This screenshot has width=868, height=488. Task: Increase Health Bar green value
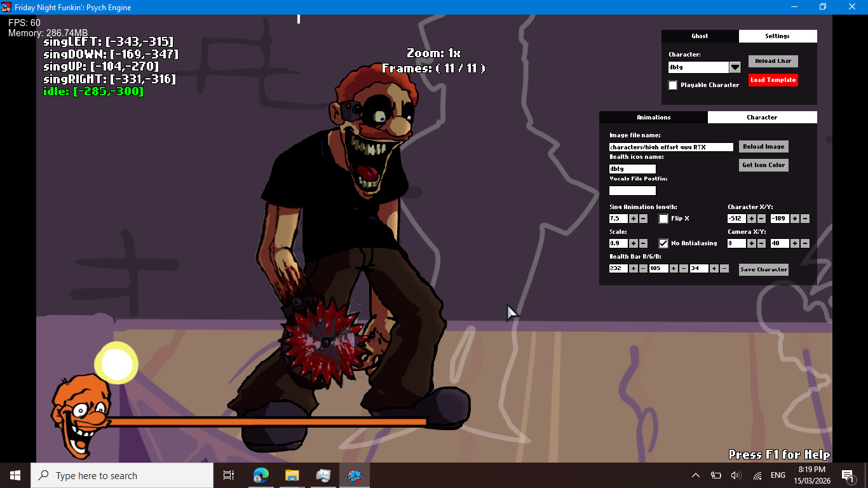tap(674, 269)
